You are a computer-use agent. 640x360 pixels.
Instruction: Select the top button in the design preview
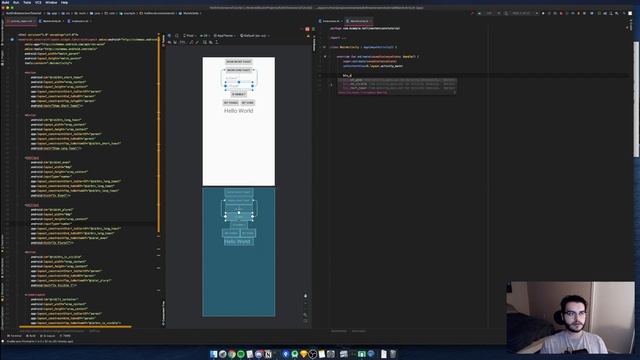point(239,62)
